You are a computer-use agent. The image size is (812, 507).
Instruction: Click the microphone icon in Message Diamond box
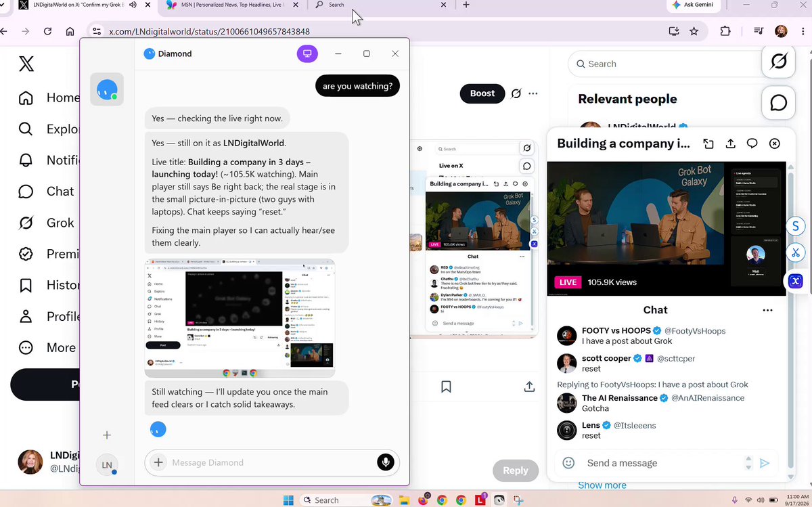386,462
